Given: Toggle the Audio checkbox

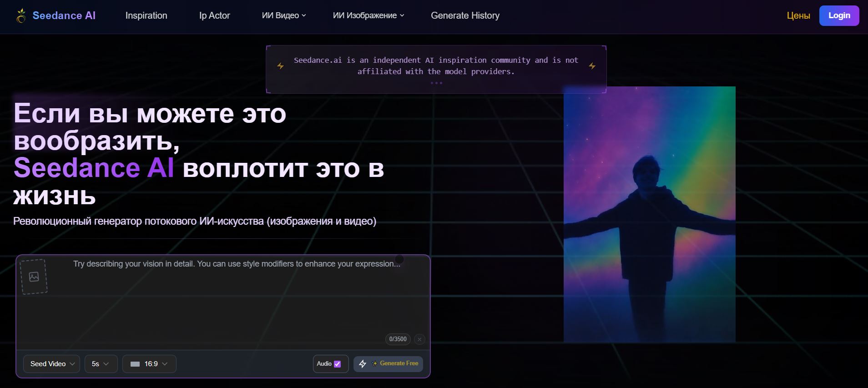Looking at the screenshot, I should click(337, 364).
